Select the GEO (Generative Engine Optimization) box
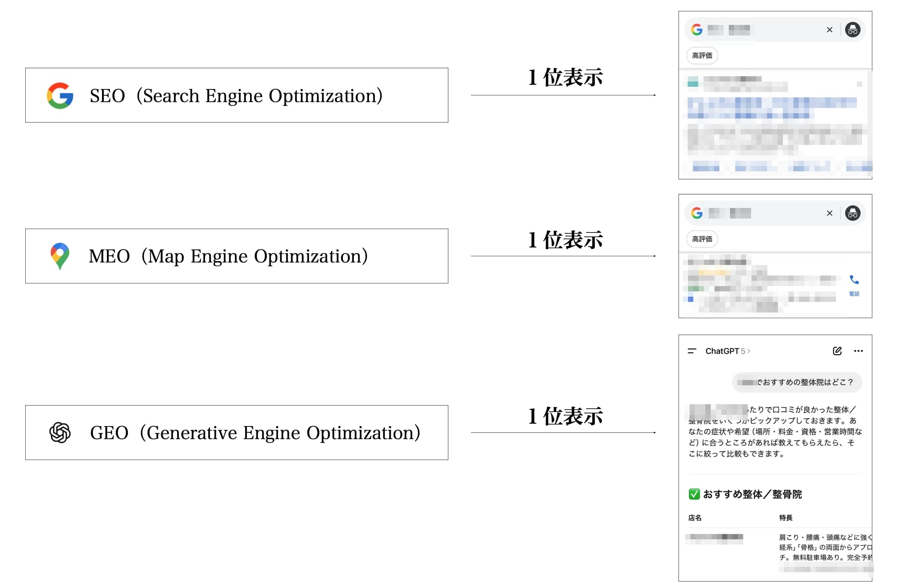This screenshot has width=898, height=588. (x=236, y=433)
